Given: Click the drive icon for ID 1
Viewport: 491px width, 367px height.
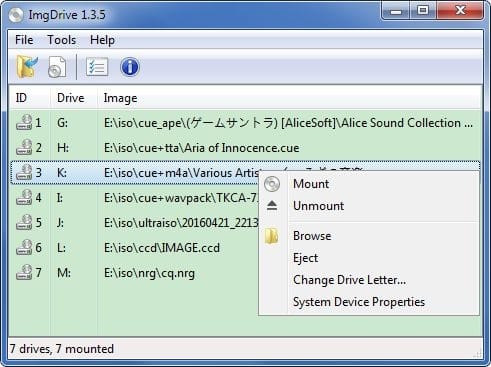Looking at the screenshot, I should [24, 122].
